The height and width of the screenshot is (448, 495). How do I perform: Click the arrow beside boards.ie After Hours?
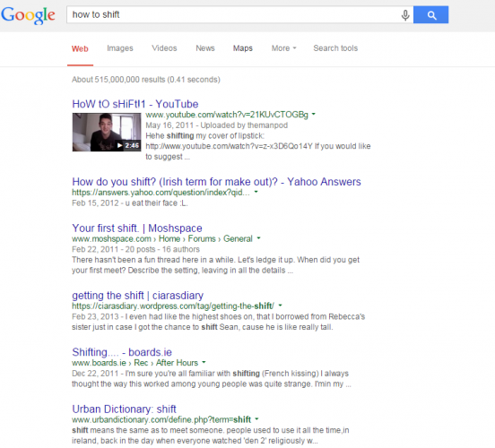[204, 362]
